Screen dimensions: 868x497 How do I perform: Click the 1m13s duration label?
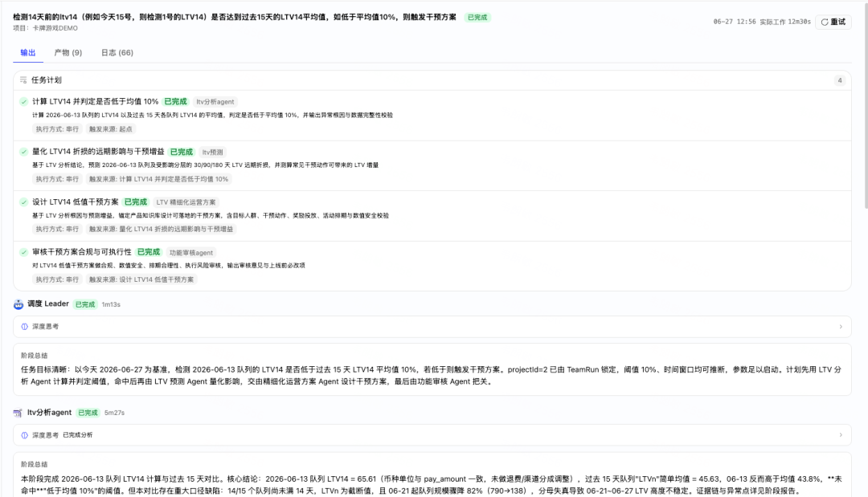111,304
